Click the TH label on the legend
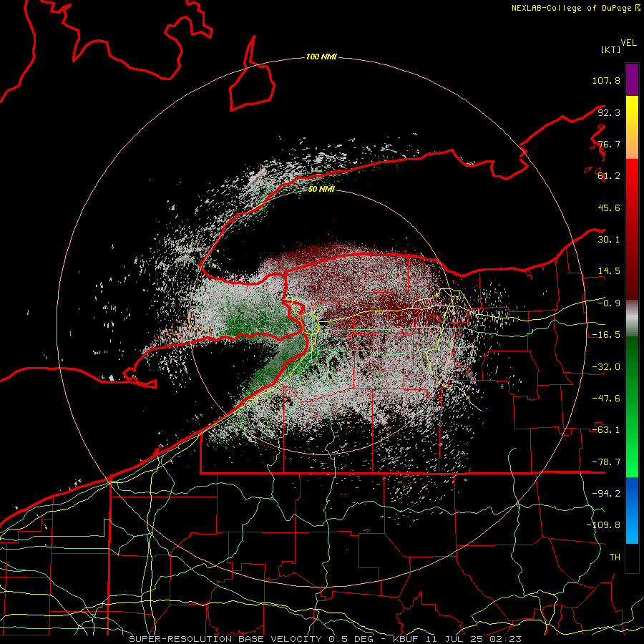644x644 pixels. [615, 557]
